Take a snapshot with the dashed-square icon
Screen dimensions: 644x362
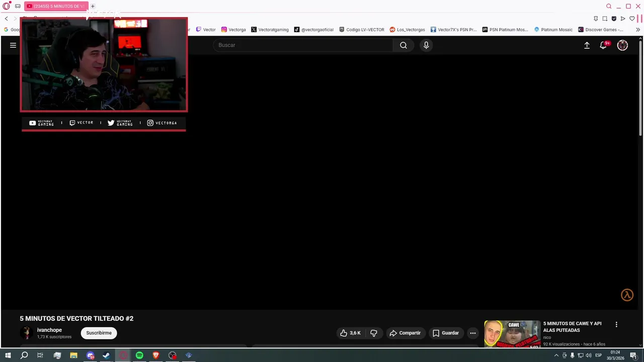tap(605, 19)
